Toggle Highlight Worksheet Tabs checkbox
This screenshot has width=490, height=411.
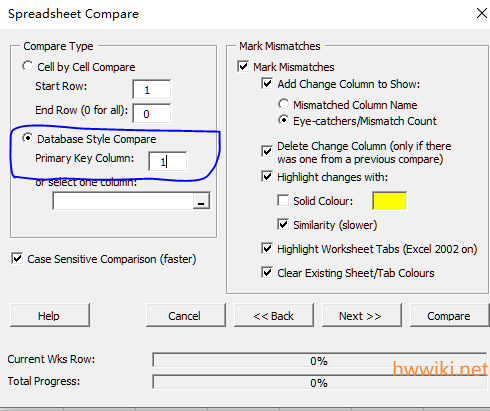pyautogui.click(x=267, y=248)
